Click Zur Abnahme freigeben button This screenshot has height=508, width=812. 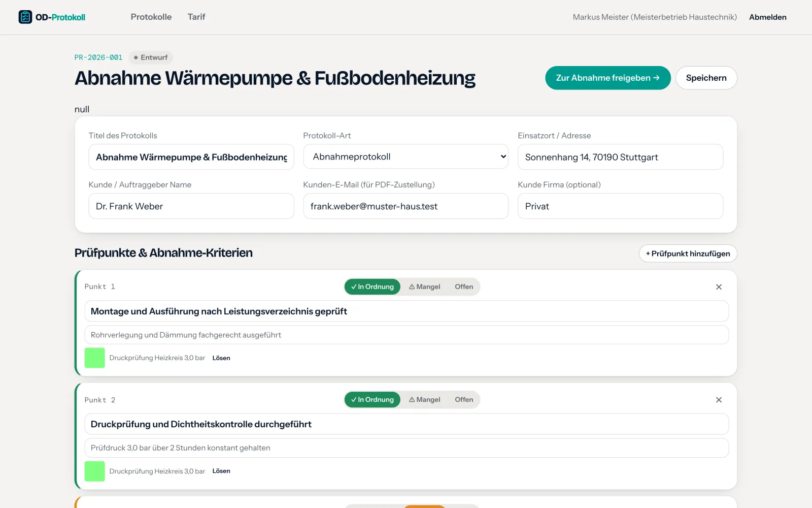[608, 78]
